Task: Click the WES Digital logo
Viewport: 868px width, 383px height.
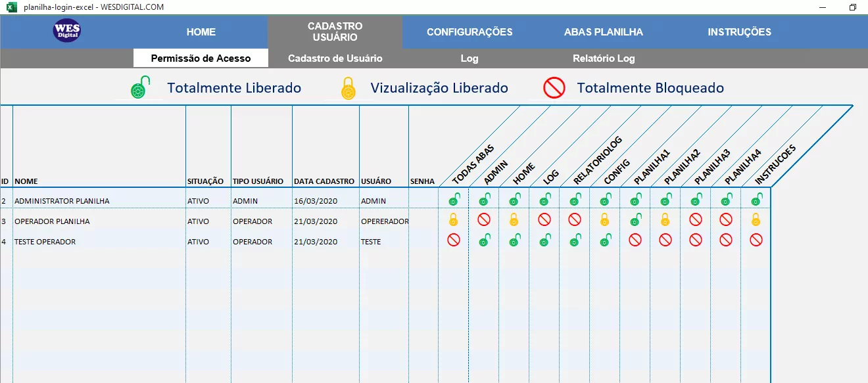Action: pos(66,30)
